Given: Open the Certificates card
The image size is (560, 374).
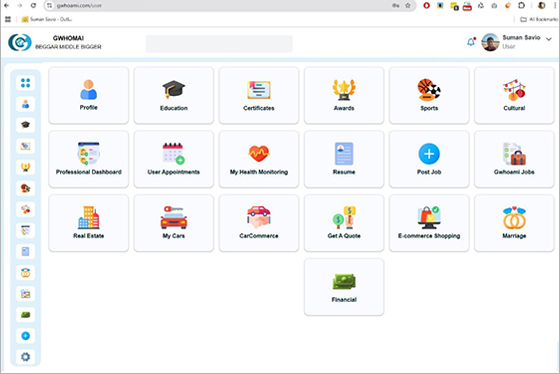Looking at the screenshot, I should point(259,95).
